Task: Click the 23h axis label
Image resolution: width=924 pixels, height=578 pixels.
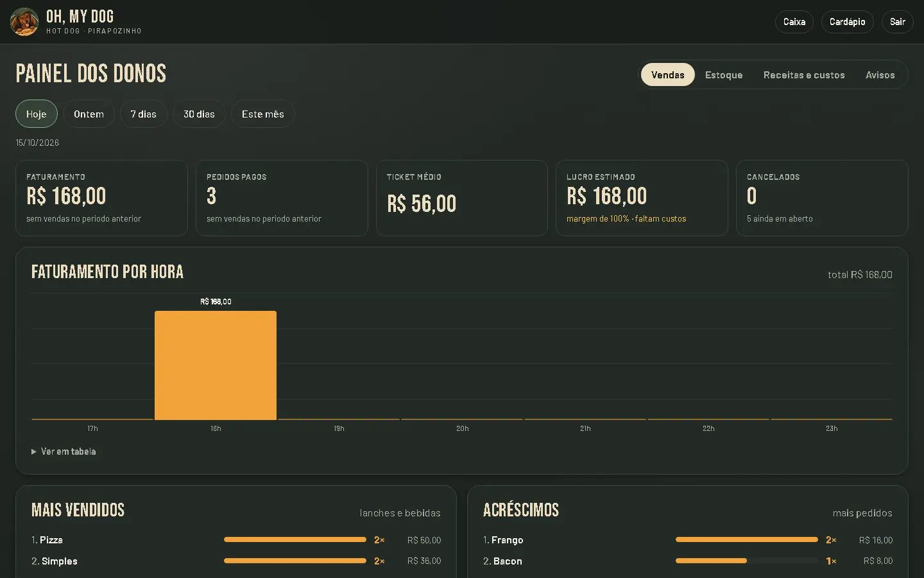Action: [x=832, y=428]
